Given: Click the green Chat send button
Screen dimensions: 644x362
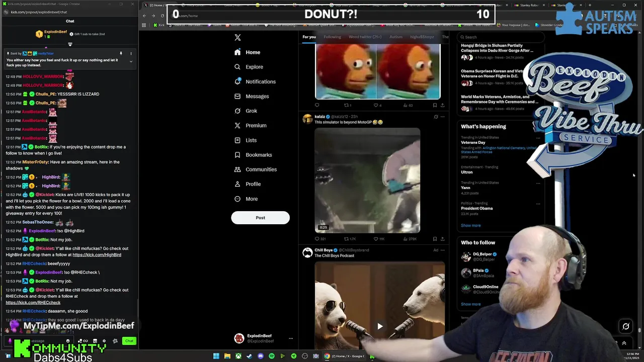Looking at the screenshot, I should tap(129, 341).
